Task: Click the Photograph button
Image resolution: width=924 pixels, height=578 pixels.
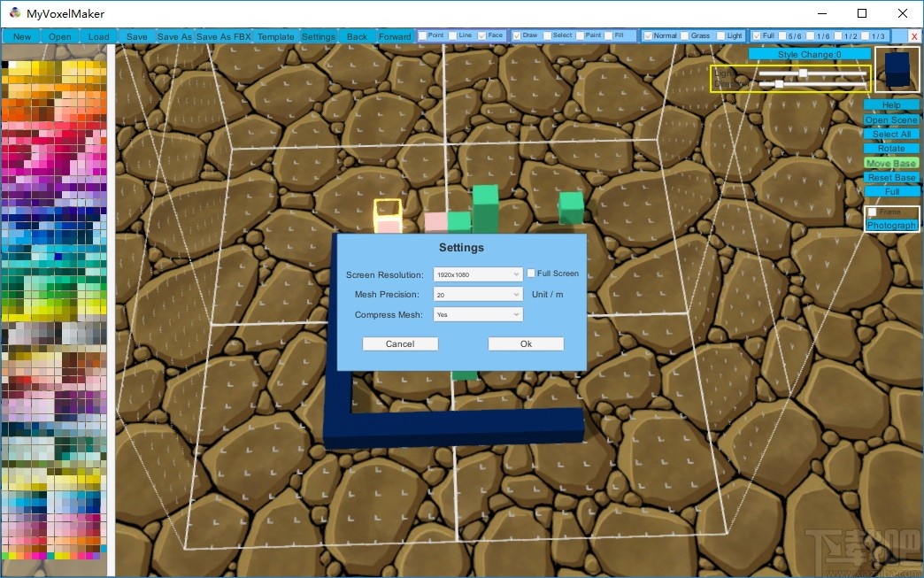Action: click(x=891, y=224)
